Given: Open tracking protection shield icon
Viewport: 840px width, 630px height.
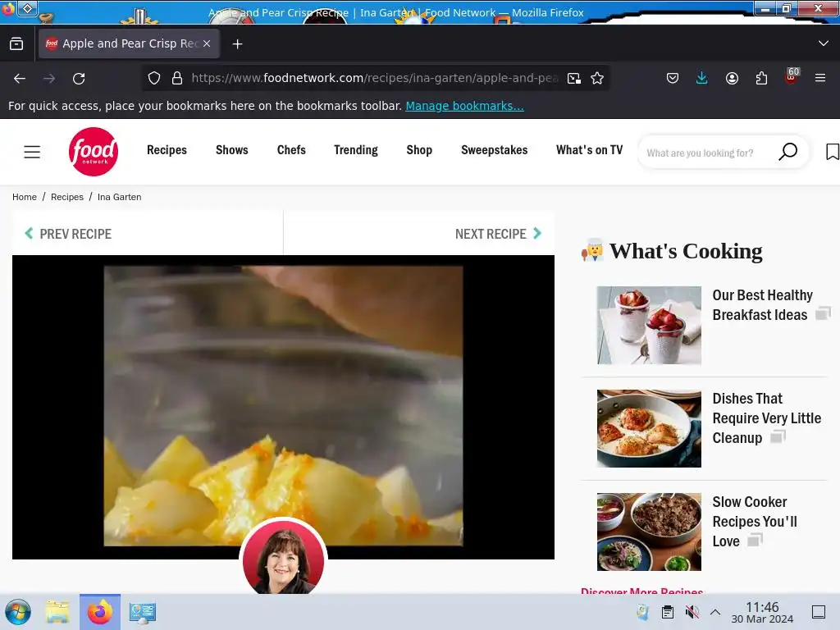Looking at the screenshot, I should tap(154, 78).
